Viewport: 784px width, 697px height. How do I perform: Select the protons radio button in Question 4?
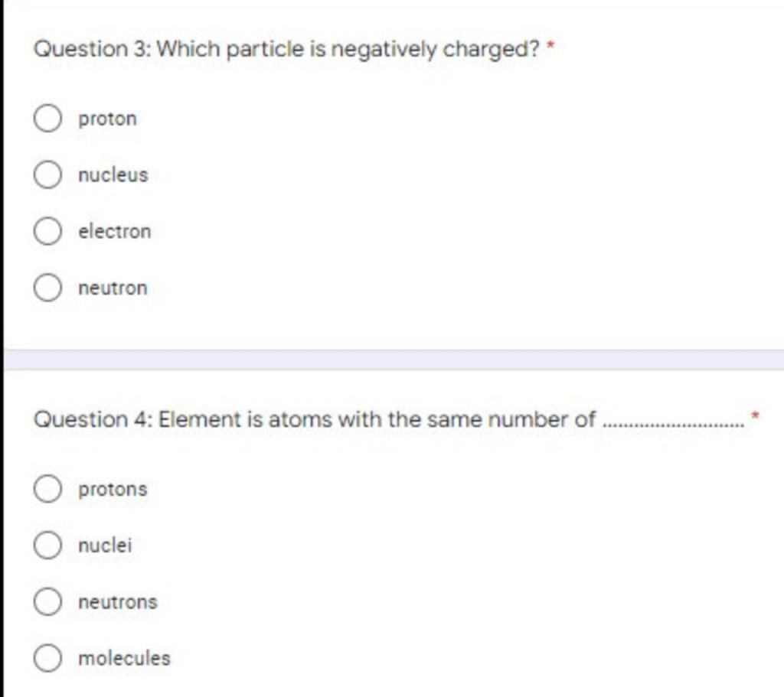tap(47, 489)
